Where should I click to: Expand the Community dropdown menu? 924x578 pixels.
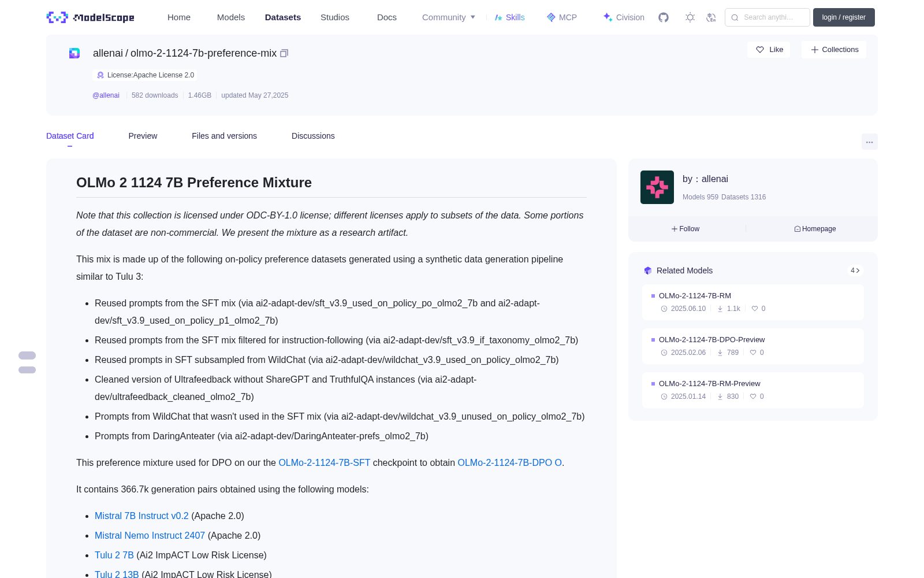point(449,17)
